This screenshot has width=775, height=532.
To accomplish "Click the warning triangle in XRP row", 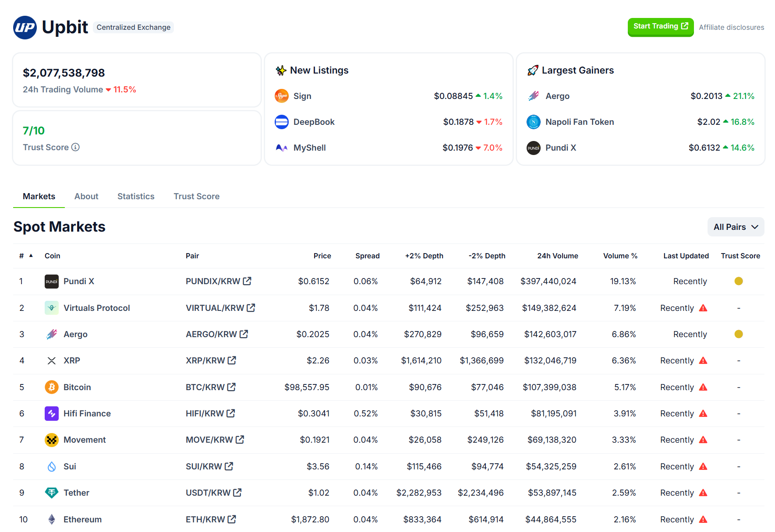I will point(703,360).
